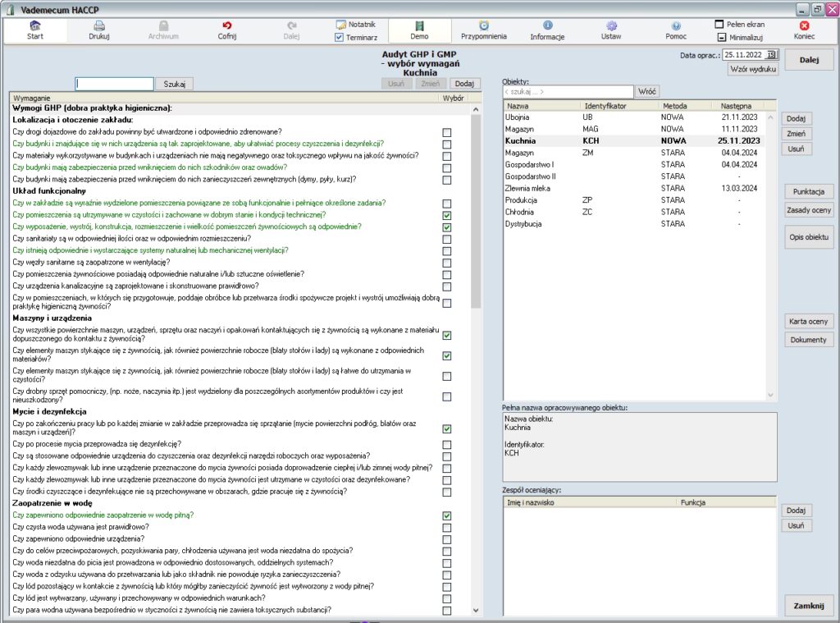Check the box for drogi dojazdowe requirement

(x=447, y=132)
